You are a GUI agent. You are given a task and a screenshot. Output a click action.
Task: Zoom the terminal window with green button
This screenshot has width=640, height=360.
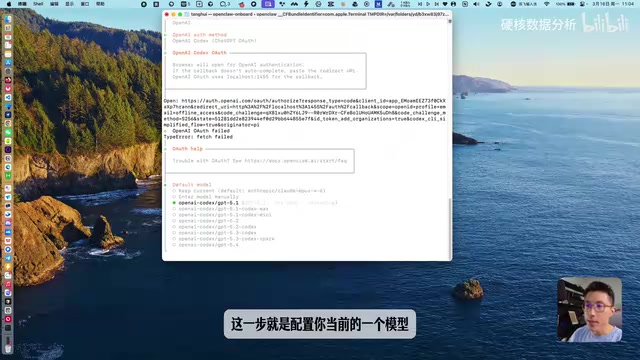tap(180, 14)
